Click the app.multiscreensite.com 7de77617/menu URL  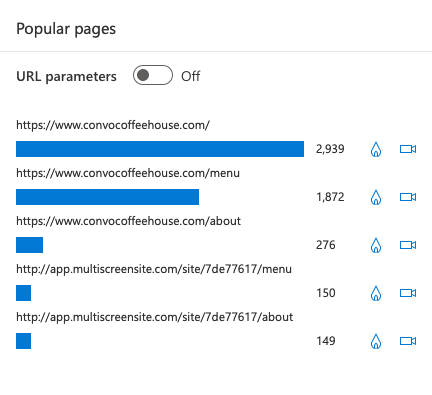pyautogui.click(x=154, y=269)
